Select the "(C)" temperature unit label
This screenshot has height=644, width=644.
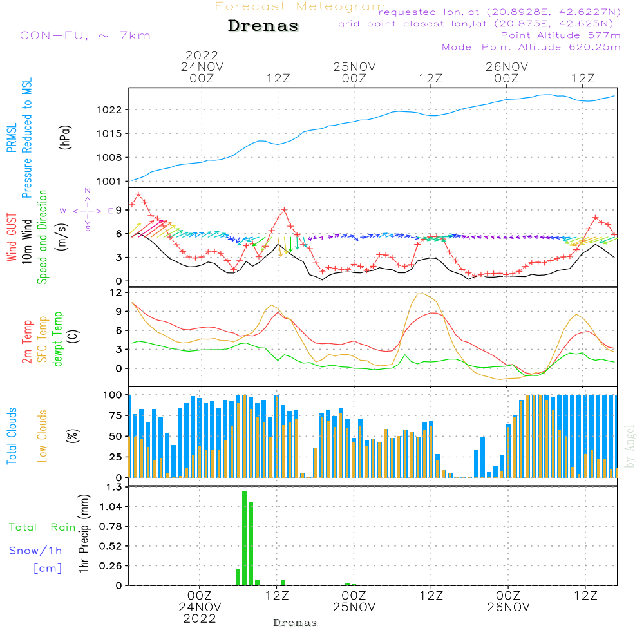point(73,337)
